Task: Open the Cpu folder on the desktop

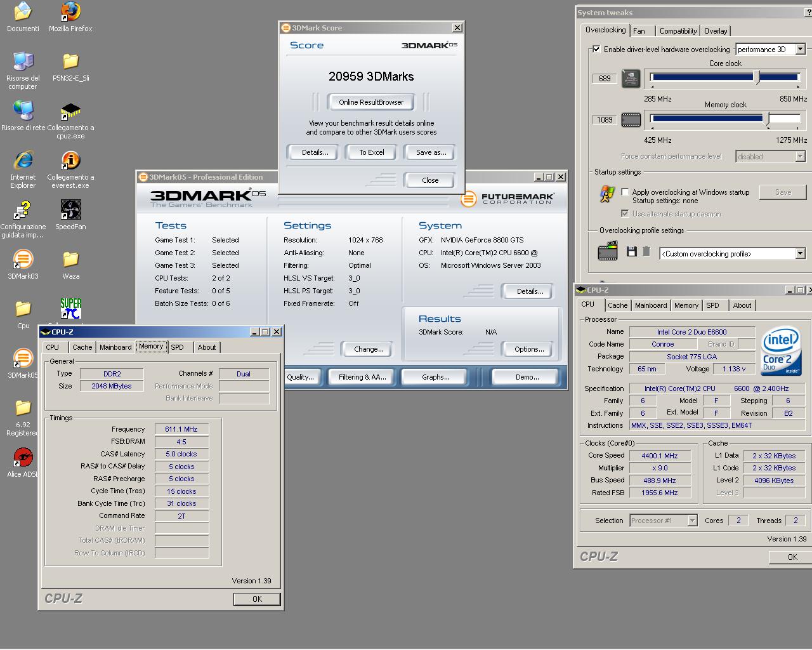Action: [x=23, y=314]
